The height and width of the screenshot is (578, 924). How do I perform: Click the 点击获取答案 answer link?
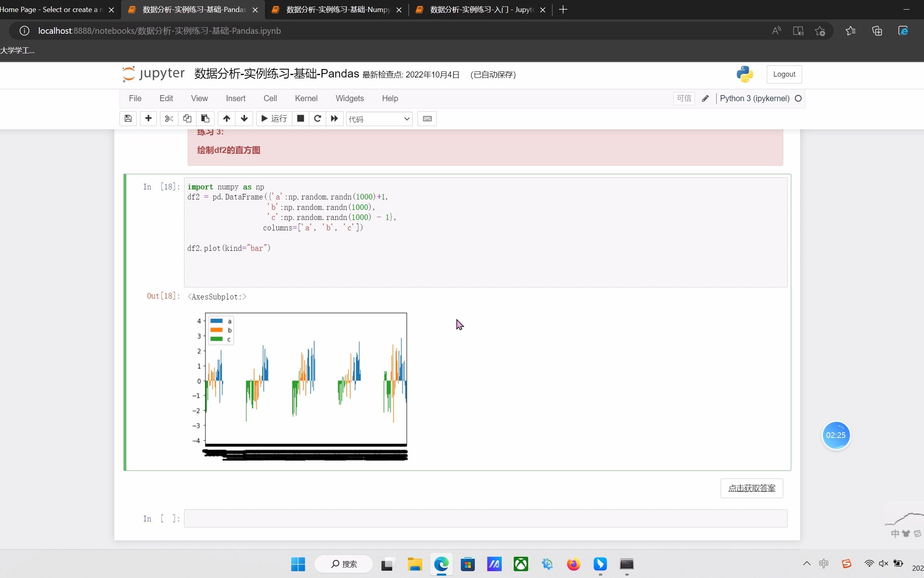(752, 488)
